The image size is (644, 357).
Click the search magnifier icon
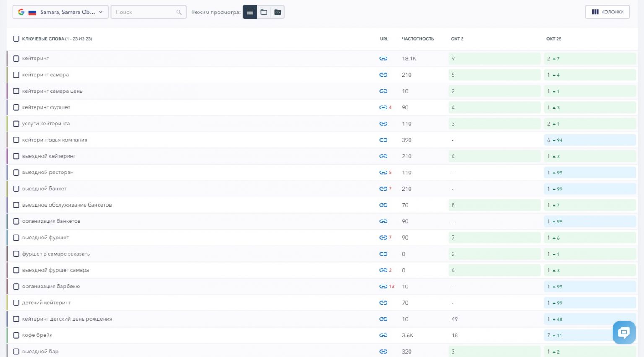179,12
